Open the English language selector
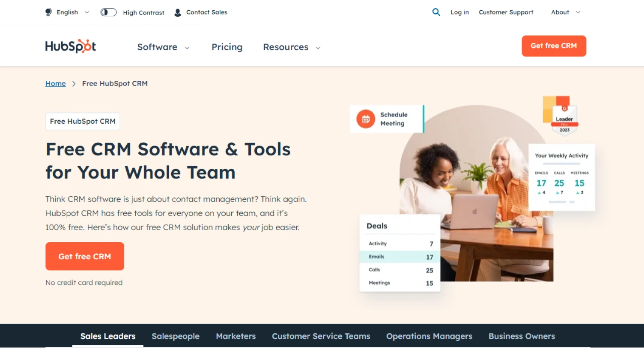The image size is (644, 362). coord(68,12)
